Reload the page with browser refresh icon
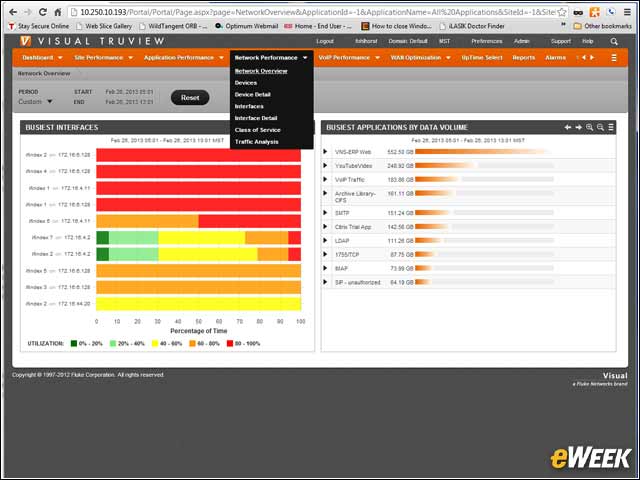Viewport: 640px width, 480px height. 42,12
